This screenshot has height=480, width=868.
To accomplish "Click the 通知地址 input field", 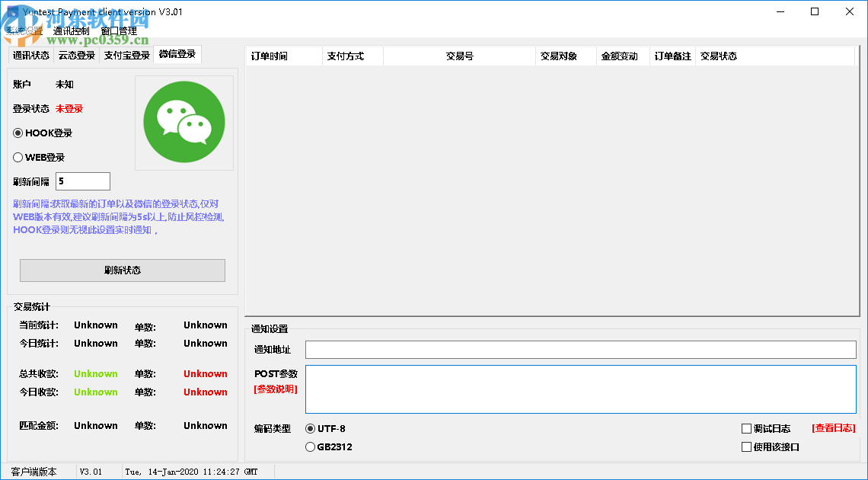I will coord(579,349).
